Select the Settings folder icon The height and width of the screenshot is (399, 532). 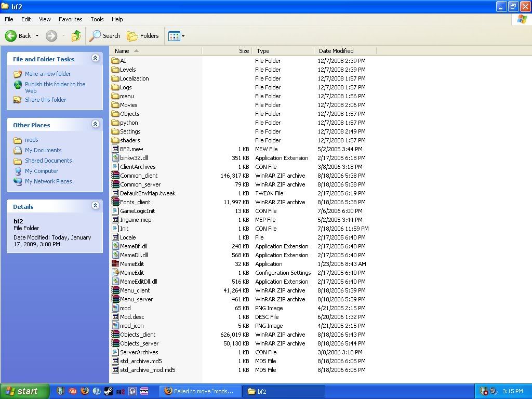(115, 131)
